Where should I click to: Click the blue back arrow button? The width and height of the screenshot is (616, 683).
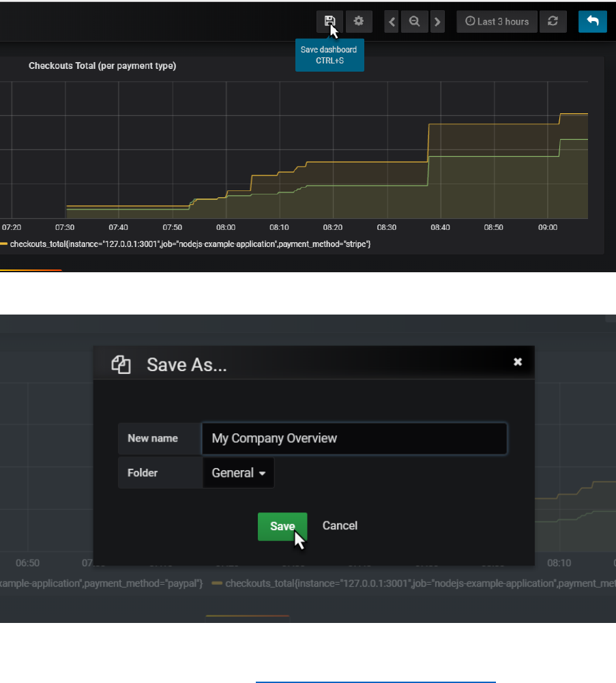coord(592,22)
